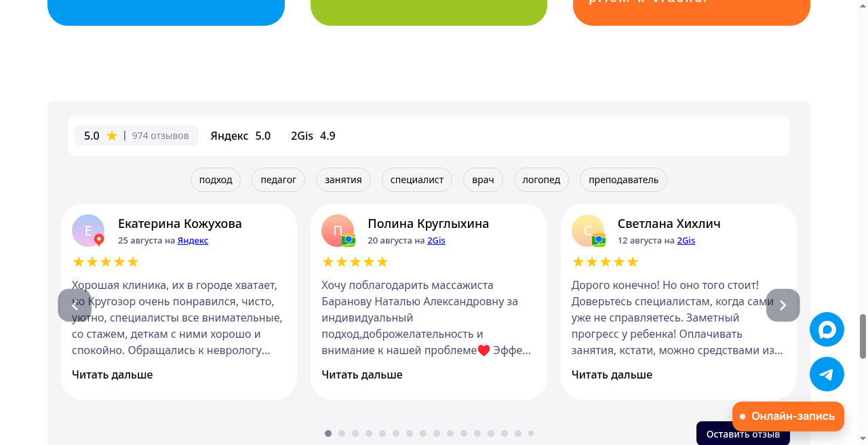The image size is (868, 445).
Task: Jump to the last carousel pagination dot
Action: 531,433
